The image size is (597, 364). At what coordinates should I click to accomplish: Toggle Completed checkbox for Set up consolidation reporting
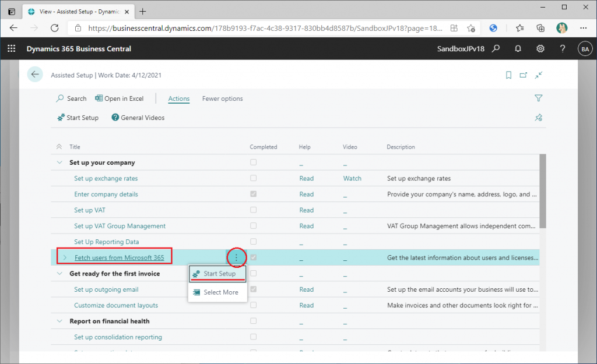tap(253, 337)
